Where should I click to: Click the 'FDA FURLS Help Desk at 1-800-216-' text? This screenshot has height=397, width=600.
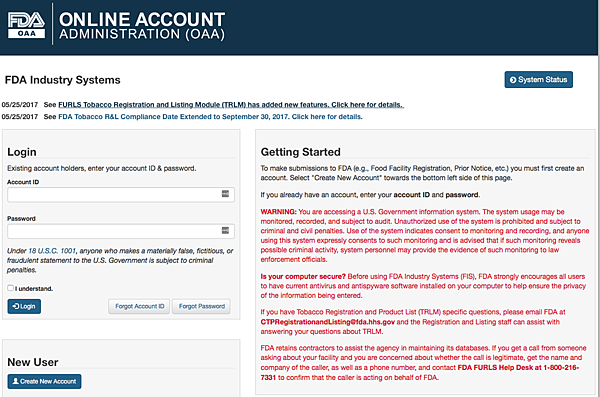pyautogui.click(x=518, y=368)
